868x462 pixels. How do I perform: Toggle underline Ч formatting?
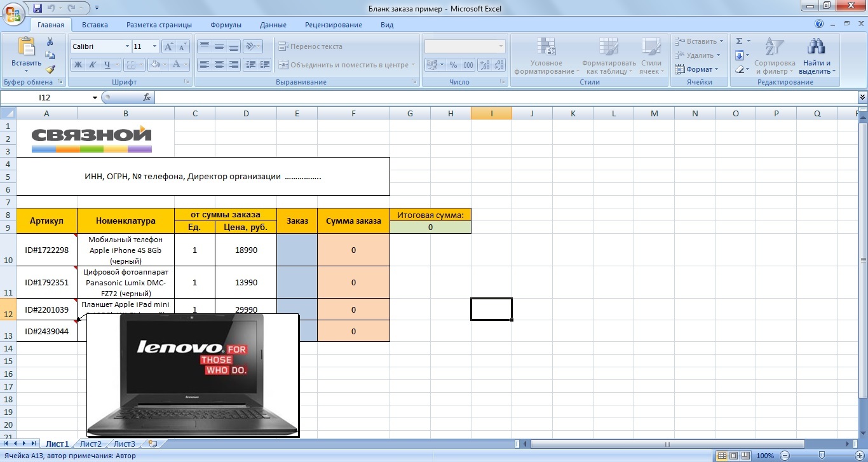[107, 65]
